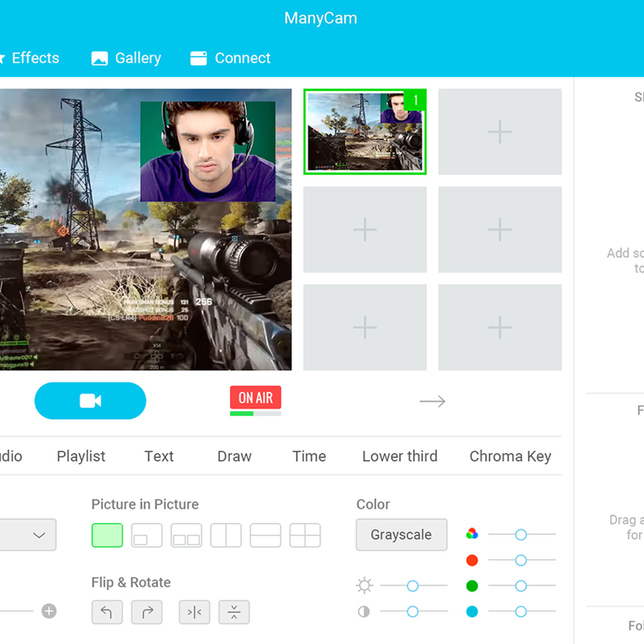Click the zoom plus circle icon
This screenshot has width=644, height=644.
click(x=49, y=611)
